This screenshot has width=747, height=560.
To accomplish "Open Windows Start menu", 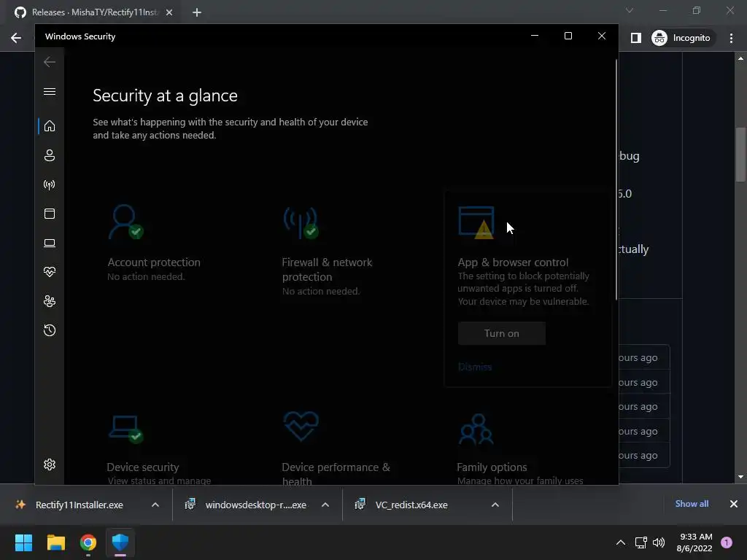I will [x=23, y=542].
